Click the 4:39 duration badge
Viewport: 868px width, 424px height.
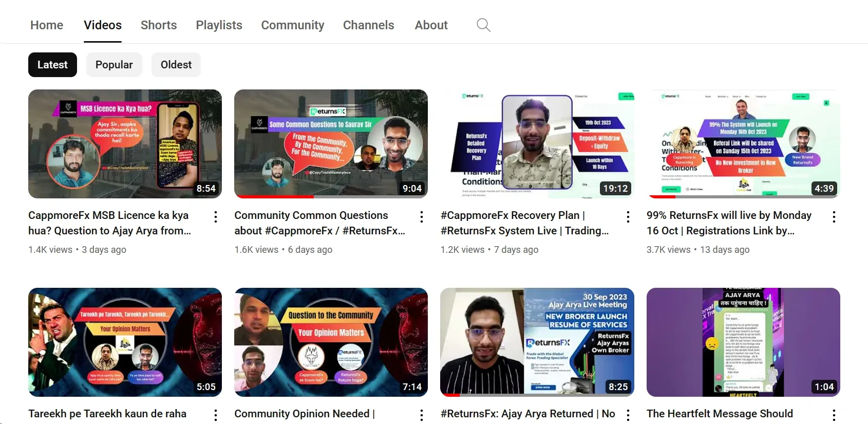coord(824,189)
